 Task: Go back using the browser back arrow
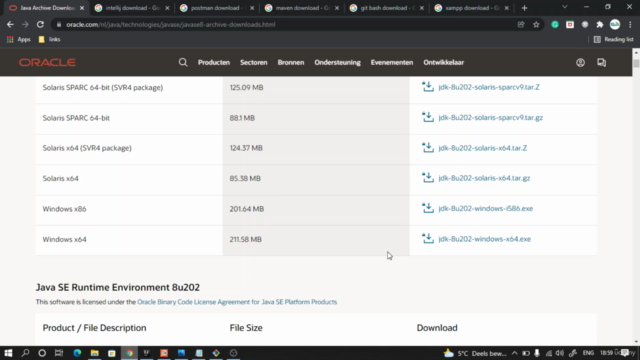coord(10,24)
